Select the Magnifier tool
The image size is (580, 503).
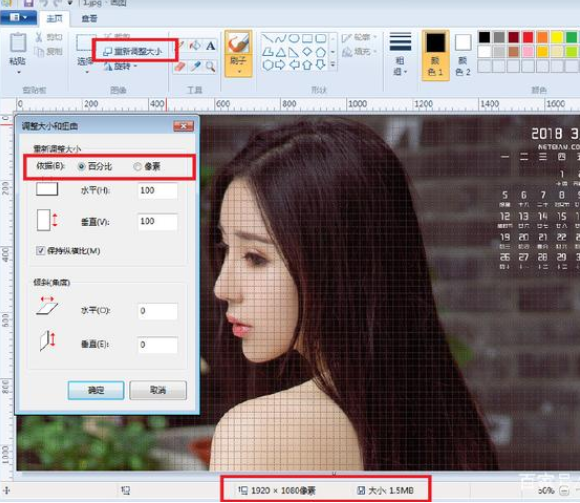[x=210, y=67]
